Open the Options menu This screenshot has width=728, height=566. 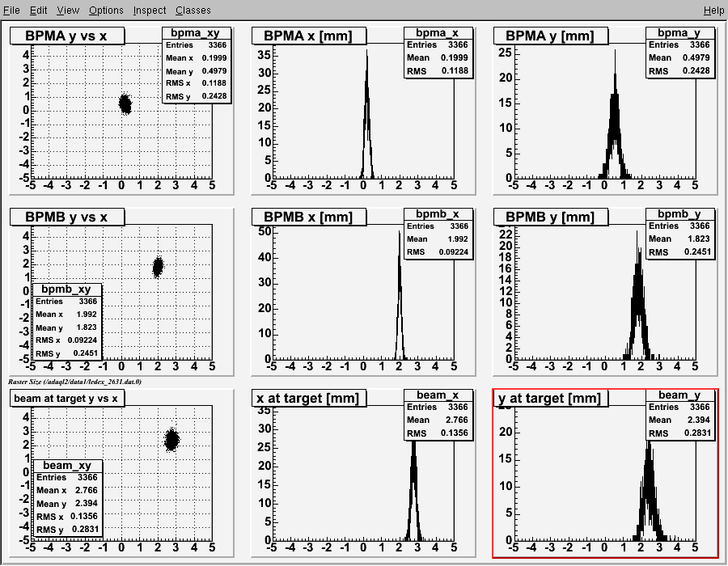(x=106, y=10)
